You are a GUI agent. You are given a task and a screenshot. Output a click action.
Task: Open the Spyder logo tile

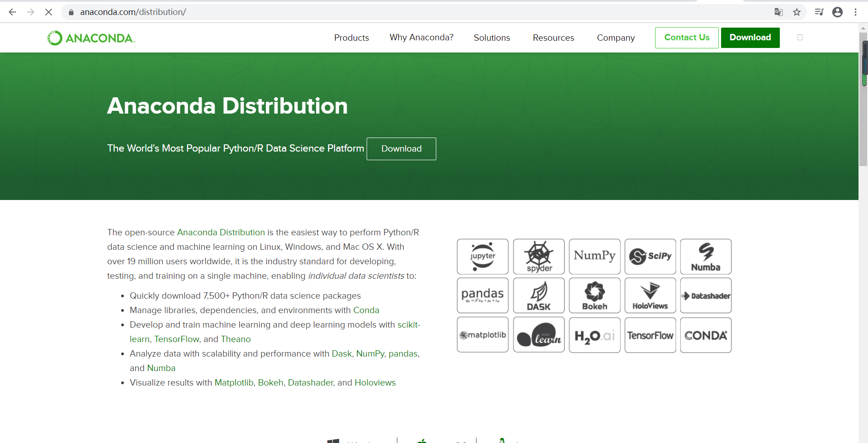[x=539, y=257]
